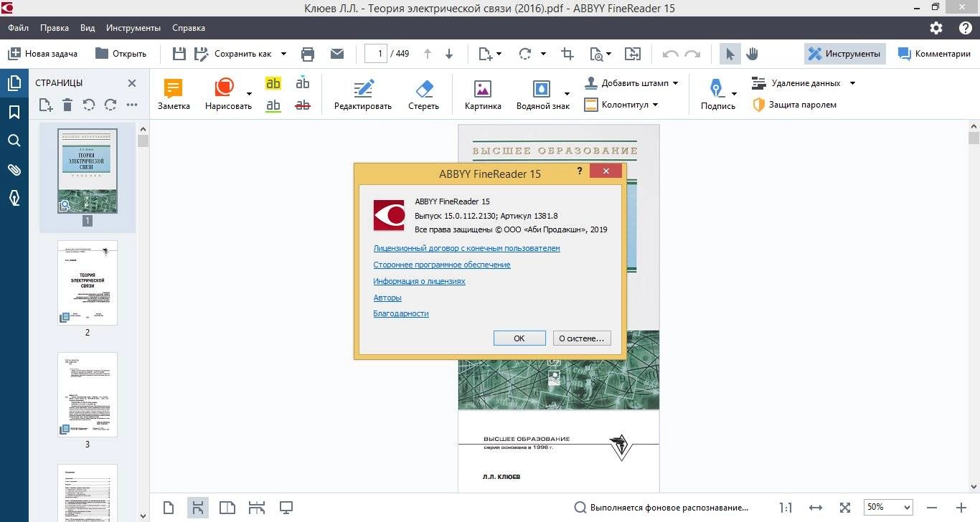
Task: Click the Нарисовать draw tool
Action: (227, 95)
